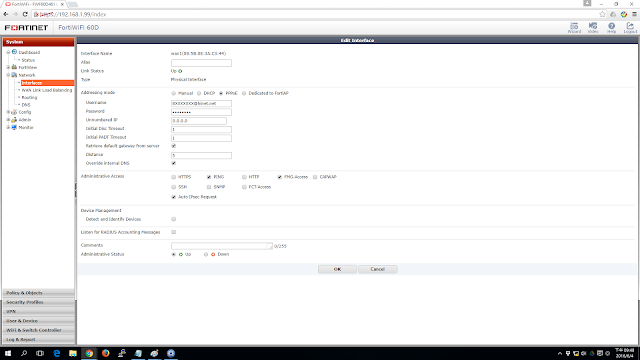Image resolution: width=640 pixels, height=360 pixels.
Task: Click the colorful checkmark extension icon
Action: click(624, 14)
